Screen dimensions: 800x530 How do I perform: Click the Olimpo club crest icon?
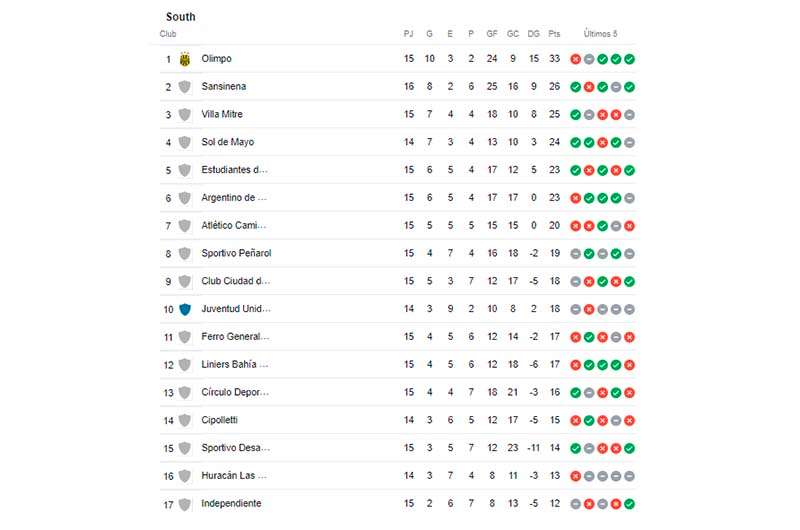point(185,59)
